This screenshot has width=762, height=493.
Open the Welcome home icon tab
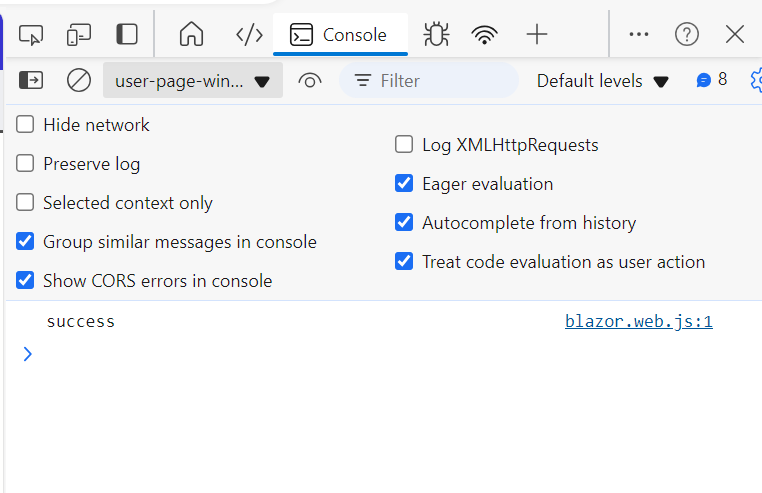click(x=191, y=35)
